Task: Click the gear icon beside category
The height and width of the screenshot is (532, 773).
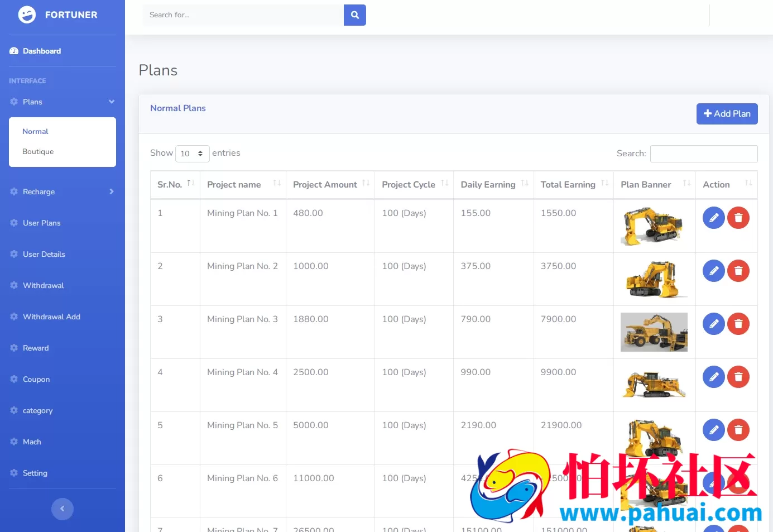Action: pos(14,410)
